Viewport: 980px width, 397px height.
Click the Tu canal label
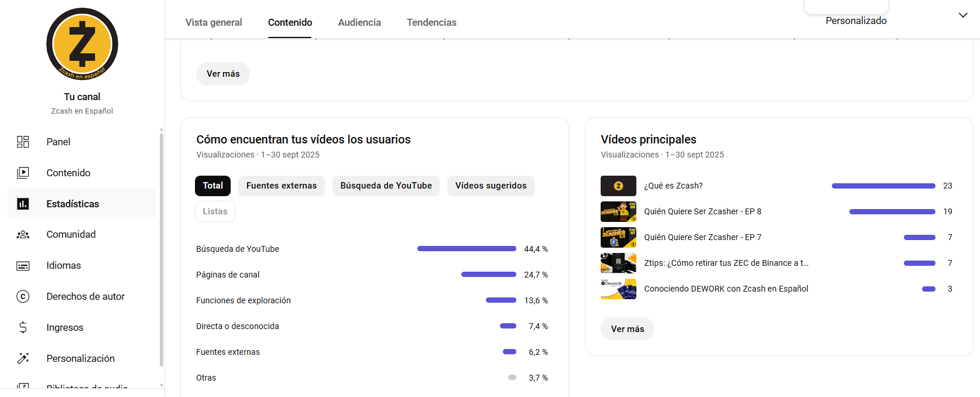[x=82, y=97]
